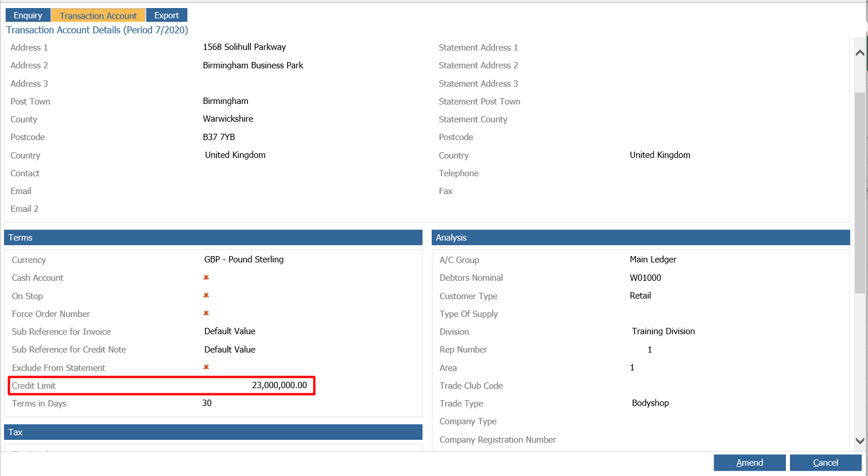The height and width of the screenshot is (476, 868).
Task: Expand the Tax section header
Action: tap(213, 432)
